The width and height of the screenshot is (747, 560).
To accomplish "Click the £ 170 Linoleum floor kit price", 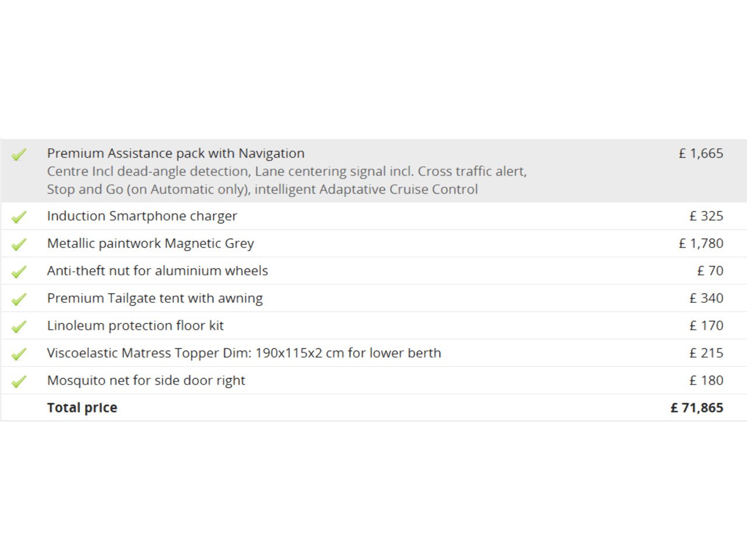I will click(x=706, y=325).
